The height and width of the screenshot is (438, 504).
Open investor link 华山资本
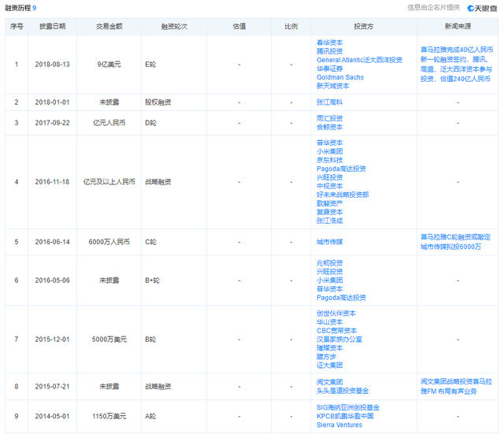tap(329, 322)
